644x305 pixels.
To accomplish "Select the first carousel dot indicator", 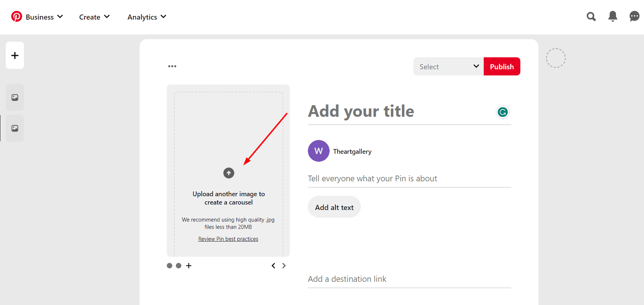I will (169, 266).
